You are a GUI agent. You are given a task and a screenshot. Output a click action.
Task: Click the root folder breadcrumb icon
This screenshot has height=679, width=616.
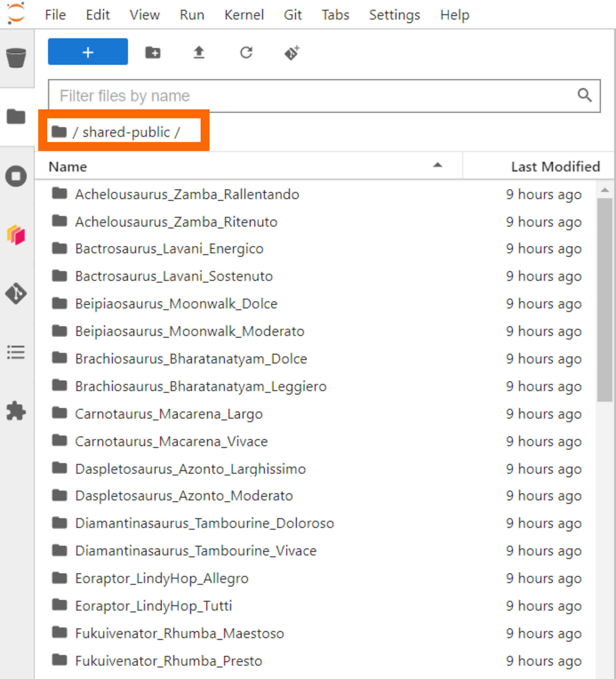pos(59,132)
